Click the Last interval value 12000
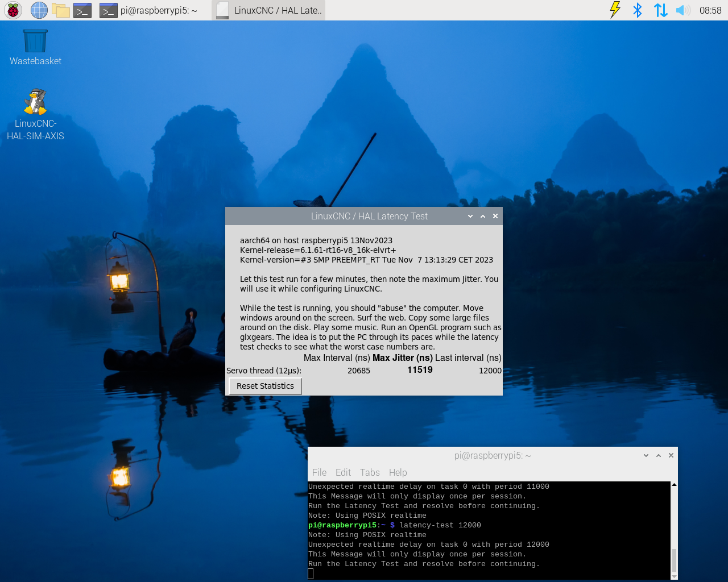The height and width of the screenshot is (582, 728). point(490,371)
